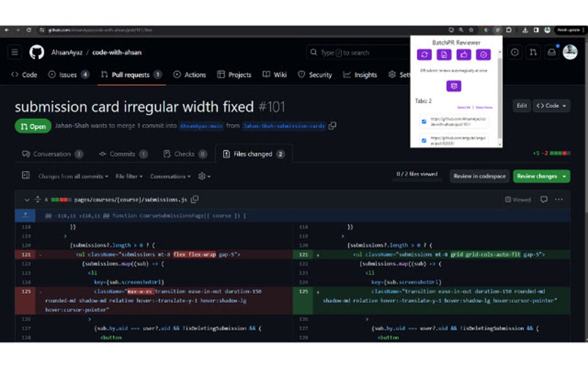Screen dimensions: 588x368
Task: Click the refresh icon in BatchPR Reviewer popup
Action: click(425, 54)
